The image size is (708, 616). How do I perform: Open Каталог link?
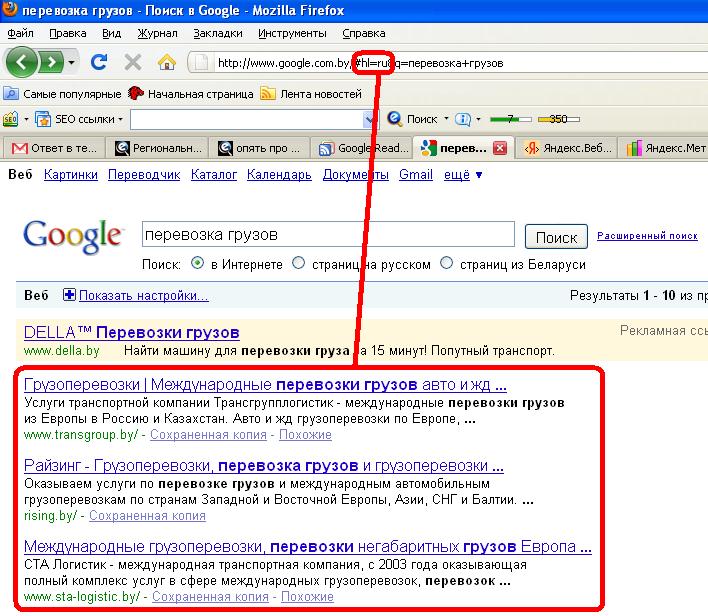coord(214,174)
